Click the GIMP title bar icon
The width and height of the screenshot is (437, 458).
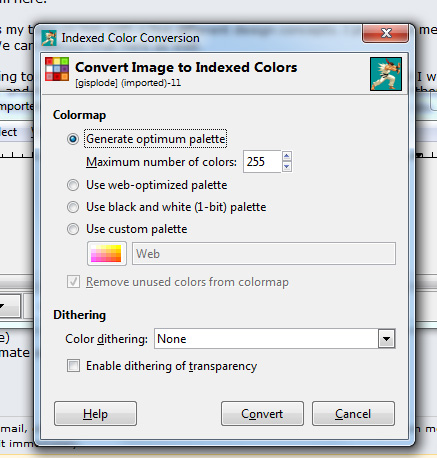pos(49,38)
